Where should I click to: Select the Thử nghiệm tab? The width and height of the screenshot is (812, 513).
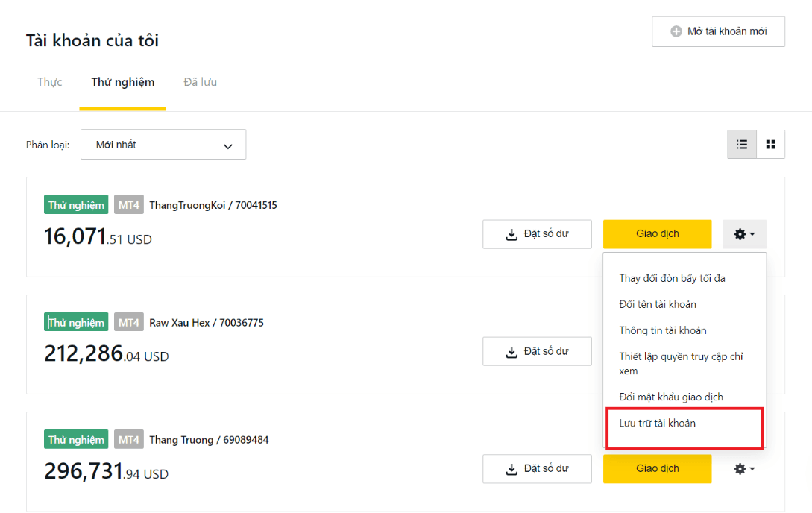[123, 82]
